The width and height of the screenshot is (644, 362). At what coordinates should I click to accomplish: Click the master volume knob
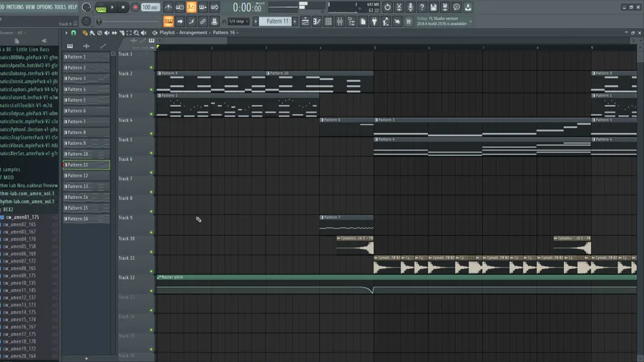(87, 7)
